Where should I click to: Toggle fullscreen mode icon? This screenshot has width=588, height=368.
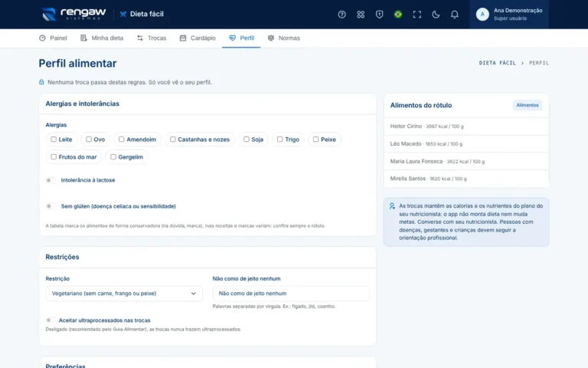tap(416, 15)
